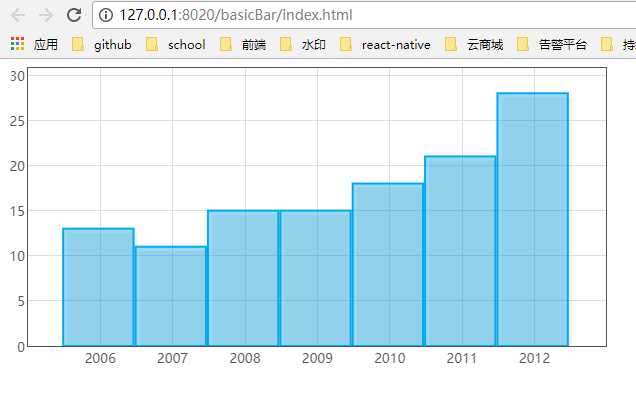This screenshot has height=400, width=636.
Task: Click the y-axis label 15
Action: (17, 211)
